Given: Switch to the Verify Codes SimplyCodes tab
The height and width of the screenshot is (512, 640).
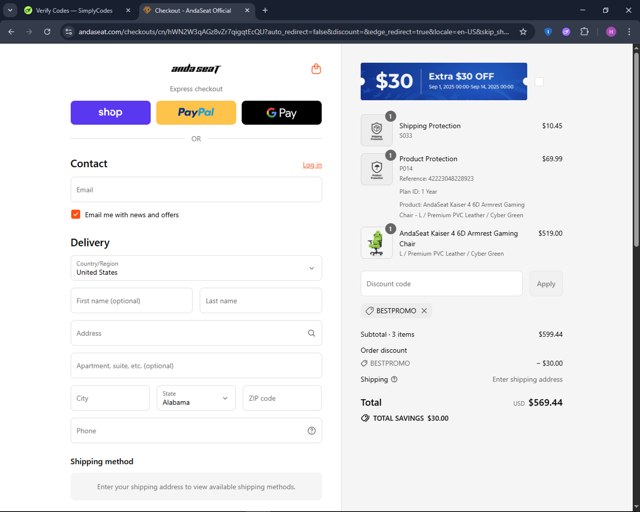Looking at the screenshot, I should click(x=74, y=11).
